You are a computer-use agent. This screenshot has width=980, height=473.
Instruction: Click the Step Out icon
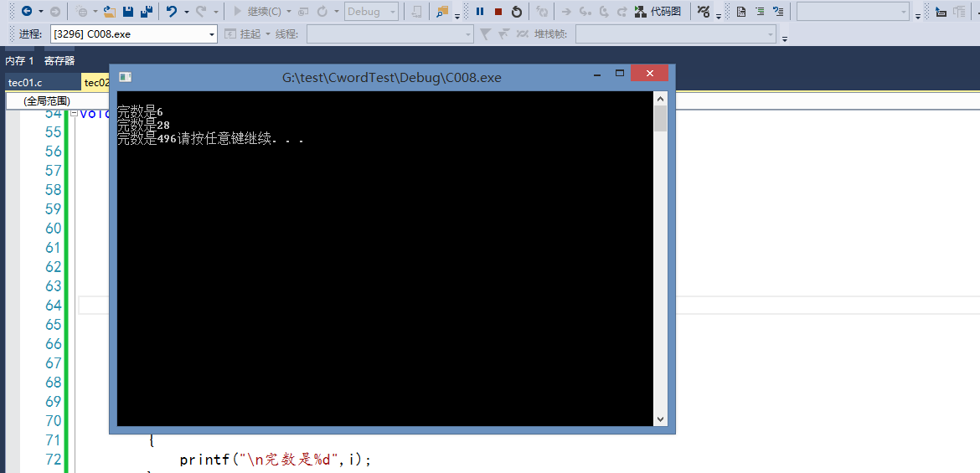(622, 11)
